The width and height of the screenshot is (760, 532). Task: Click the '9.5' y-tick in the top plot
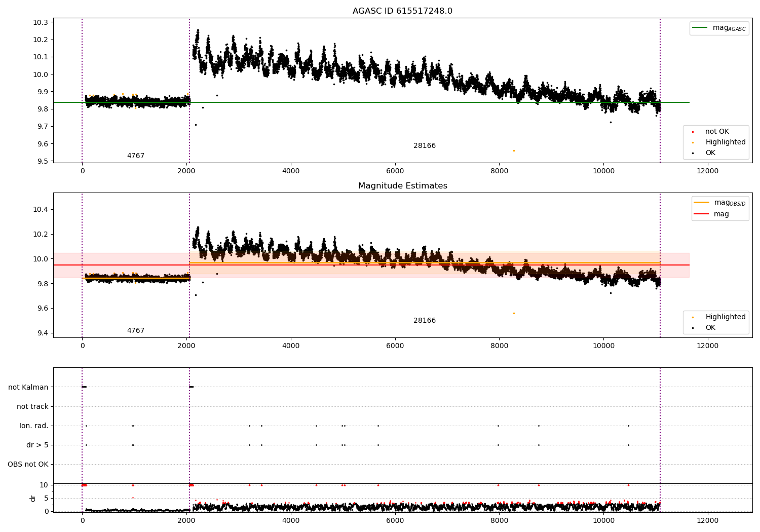coord(43,161)
